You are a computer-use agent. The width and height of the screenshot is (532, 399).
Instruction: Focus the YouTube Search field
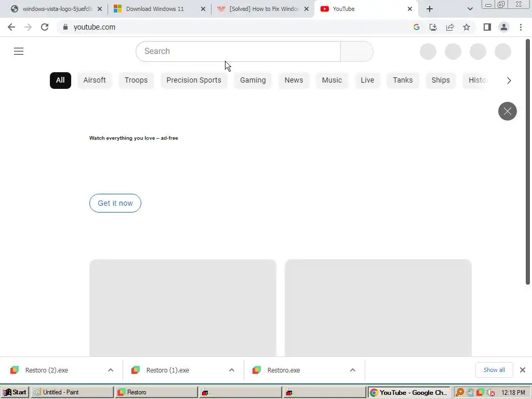click(238, 51)
